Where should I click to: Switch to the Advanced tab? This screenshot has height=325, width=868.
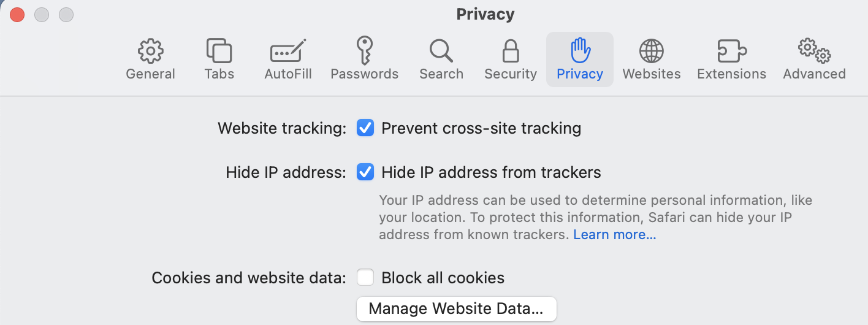pos(814,60)
